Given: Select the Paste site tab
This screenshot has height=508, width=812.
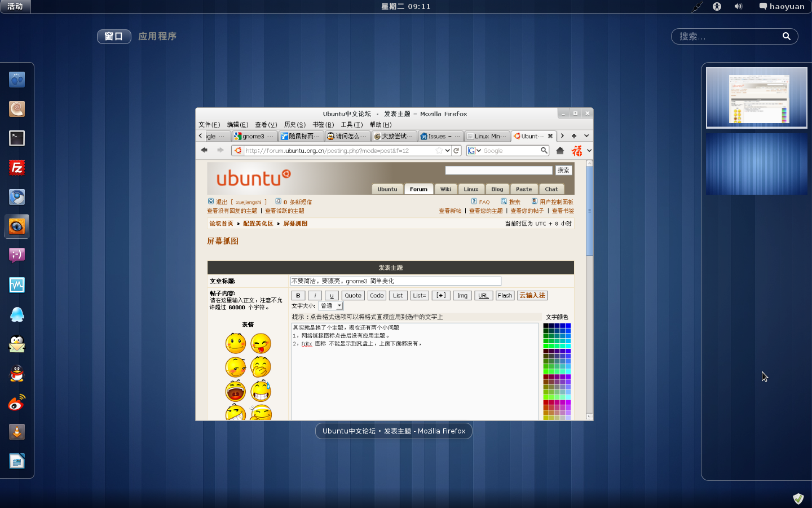Looking at the screenshot, I should tap(524, 189).
